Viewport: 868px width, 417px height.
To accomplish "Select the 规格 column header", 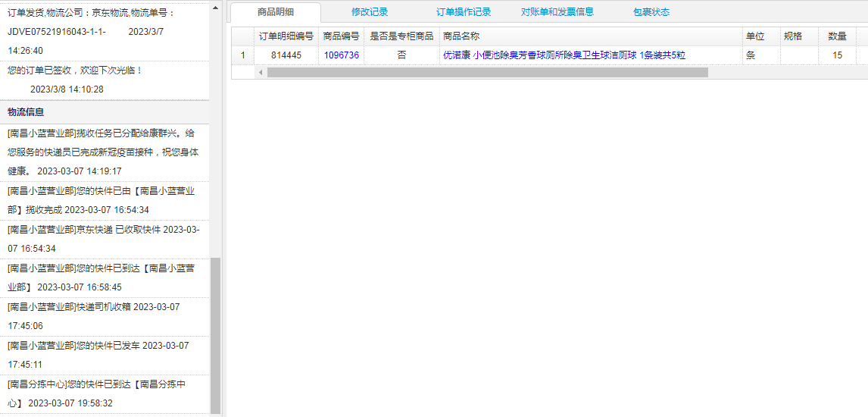I will (799, 36).
